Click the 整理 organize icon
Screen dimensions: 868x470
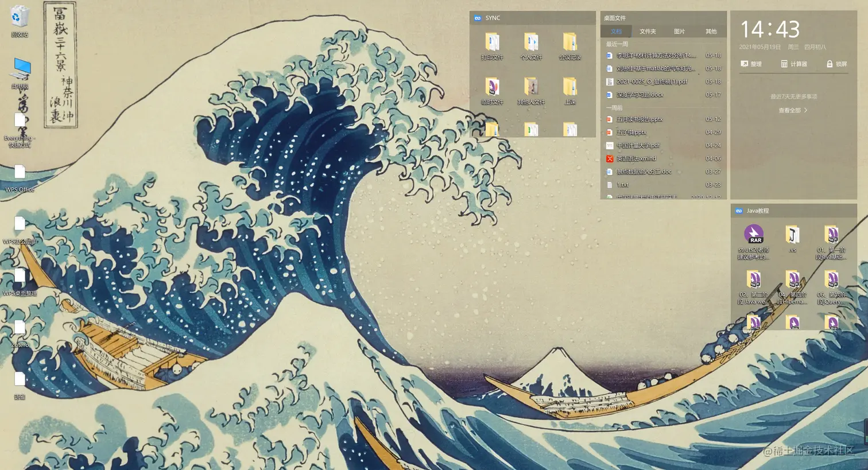745,64
